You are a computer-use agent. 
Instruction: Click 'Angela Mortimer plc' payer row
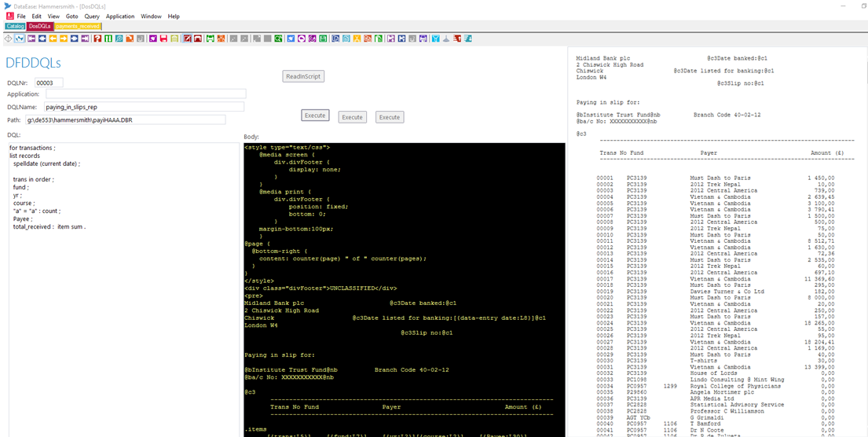click(722, 392)
